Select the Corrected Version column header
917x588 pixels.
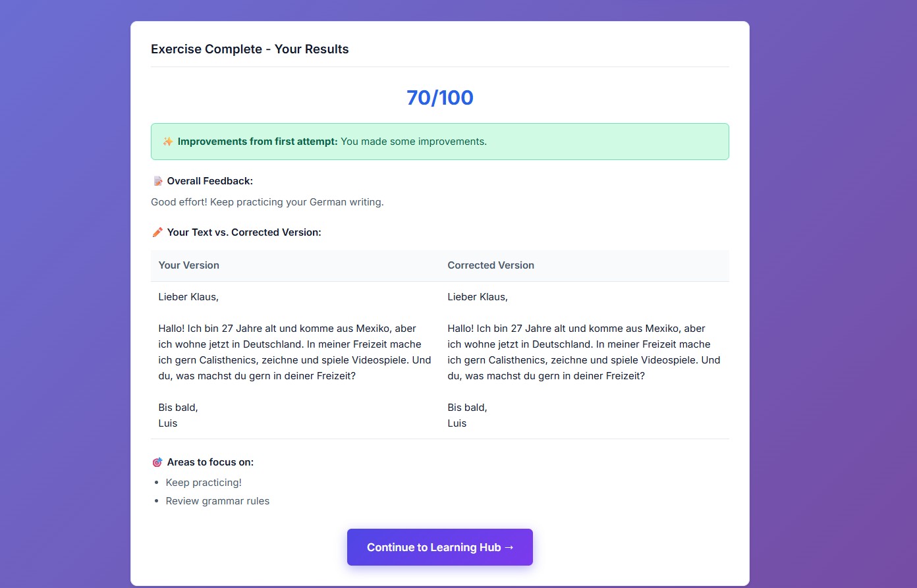point(491,265)
